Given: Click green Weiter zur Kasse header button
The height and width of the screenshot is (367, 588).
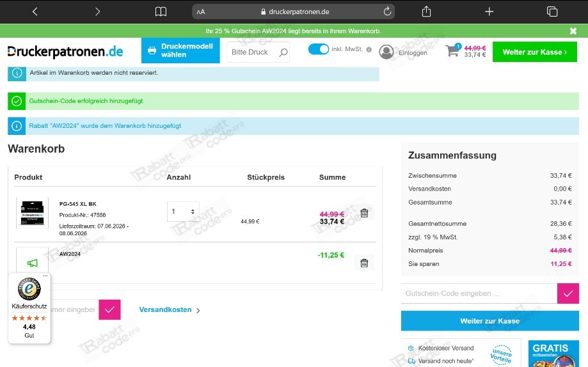Looking at the screenshot, I should point(535,52).
